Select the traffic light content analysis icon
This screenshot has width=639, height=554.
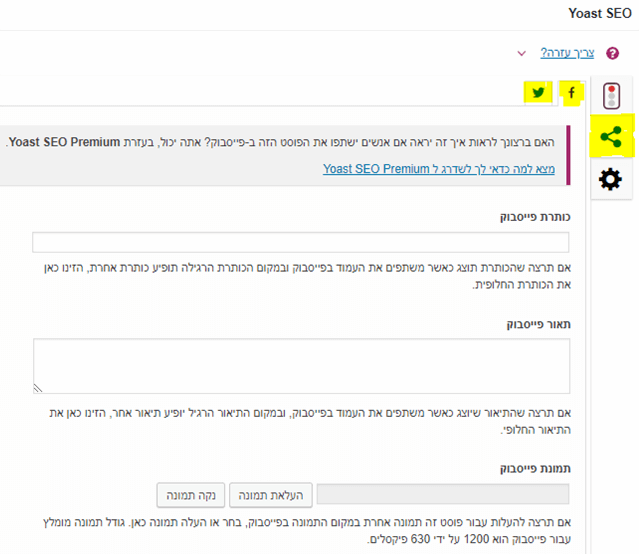point(611,96)
